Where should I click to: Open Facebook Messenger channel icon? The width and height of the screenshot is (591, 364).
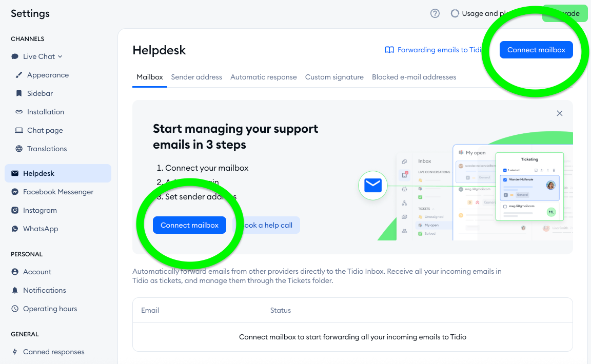[x=15, y=192]
